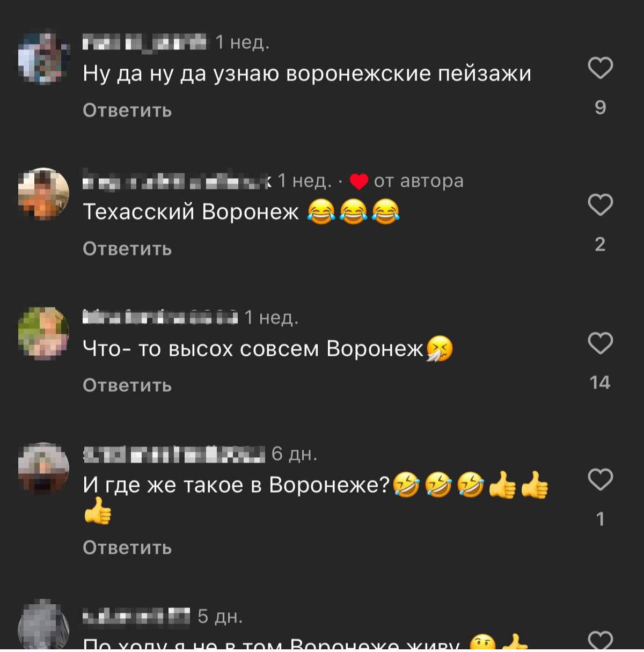644x652 pixels.
Task: Open avatar of 'высох совсем' commenter
Action: tap(43, 333)
